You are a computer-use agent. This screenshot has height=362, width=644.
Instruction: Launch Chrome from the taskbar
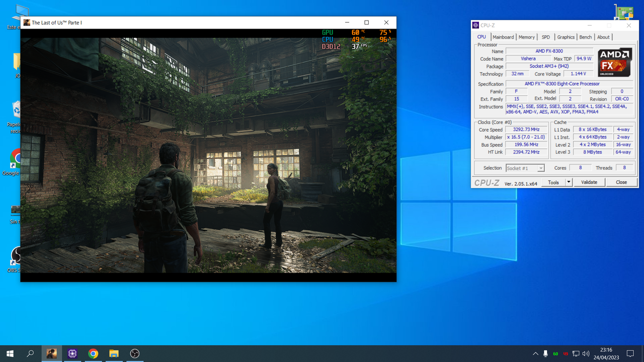tap(93, 353)
